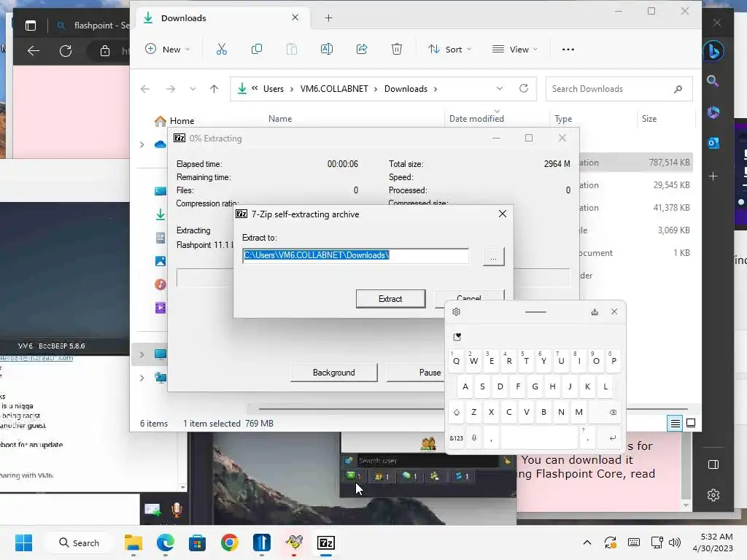The height and width of the screenshot is (560, 747).
Task: Open the Sort dropdown menu
Action: coord(449,49)
